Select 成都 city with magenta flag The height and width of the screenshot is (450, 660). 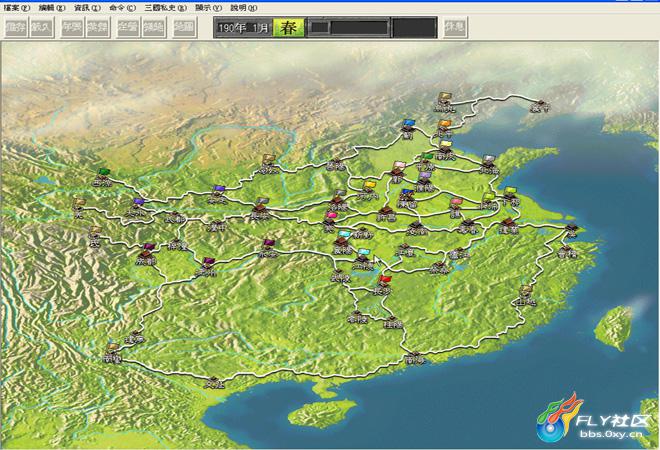(x=146, y=256)
